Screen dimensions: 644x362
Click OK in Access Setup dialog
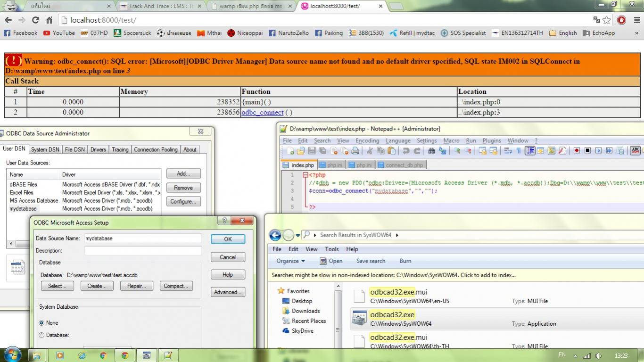click(228, 239)
